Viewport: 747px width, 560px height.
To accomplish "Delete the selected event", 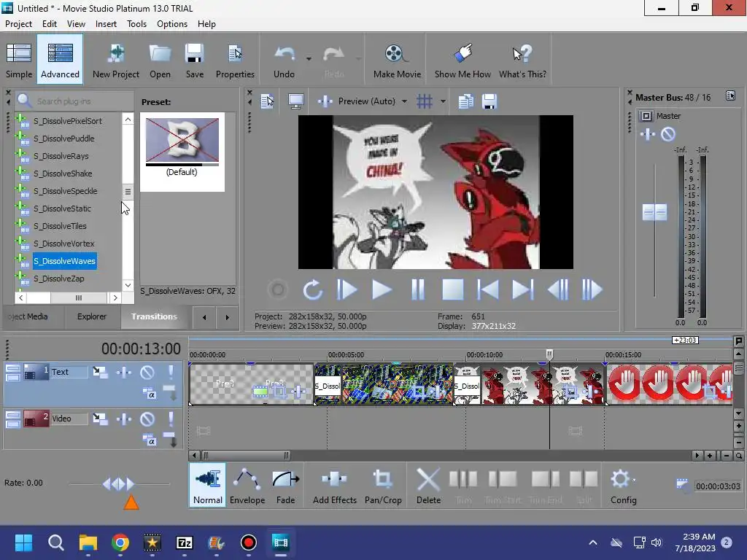I will (428, 485).
